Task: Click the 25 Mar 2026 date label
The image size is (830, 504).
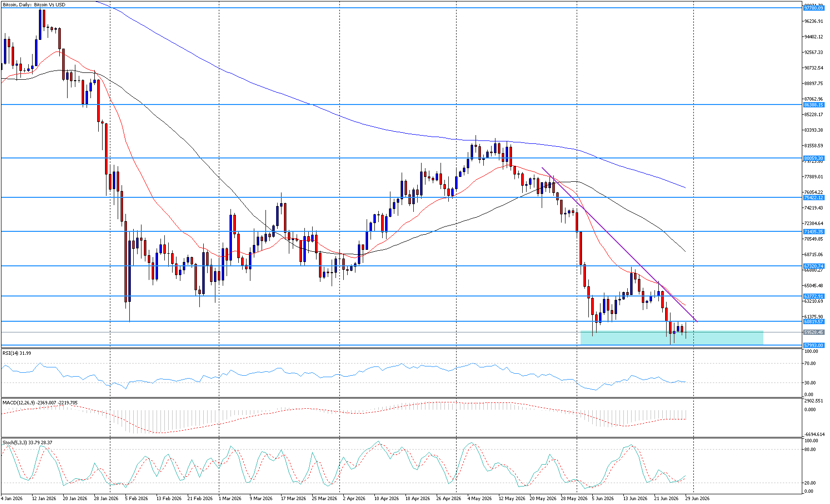Action: click(324, 499)
